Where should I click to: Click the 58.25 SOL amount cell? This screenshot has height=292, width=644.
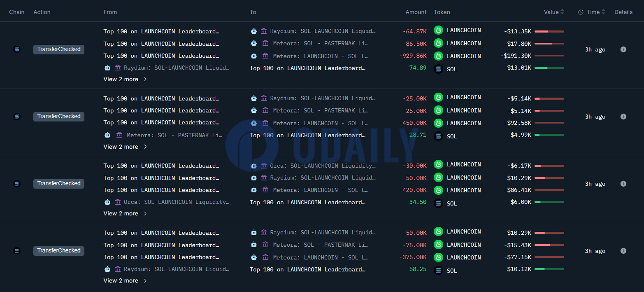tap(418, 269)
